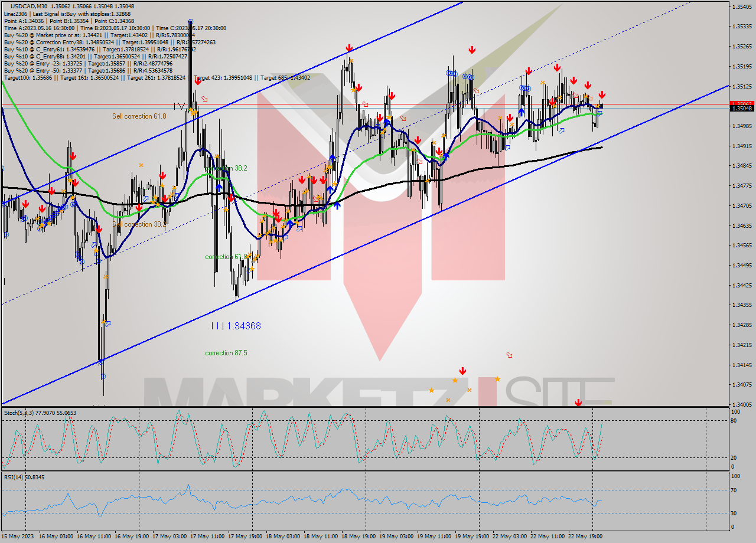Click the '19 May 03:00' time axis label

396,537
